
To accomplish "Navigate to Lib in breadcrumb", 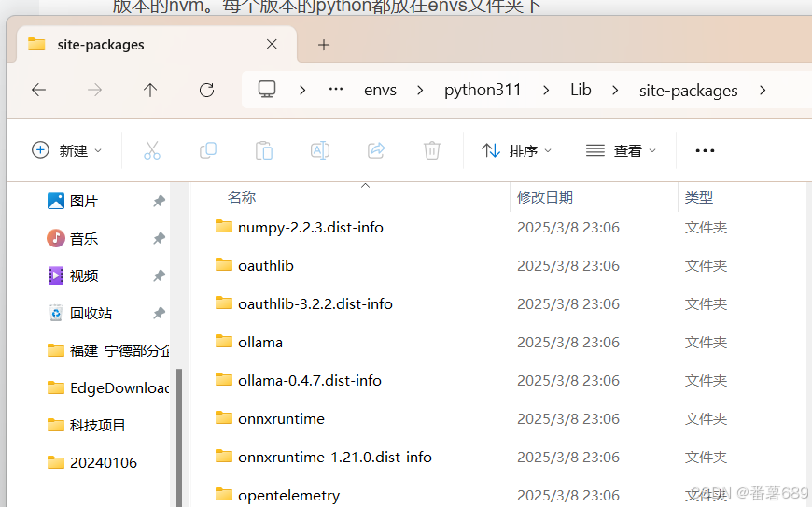I will 581,91.
